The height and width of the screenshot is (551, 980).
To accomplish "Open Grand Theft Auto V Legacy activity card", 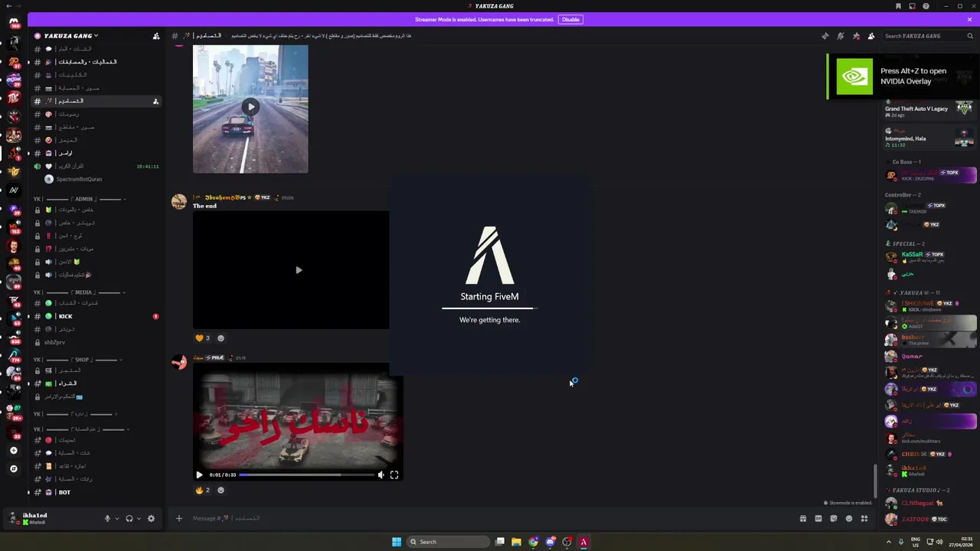I will click(929, 109).
